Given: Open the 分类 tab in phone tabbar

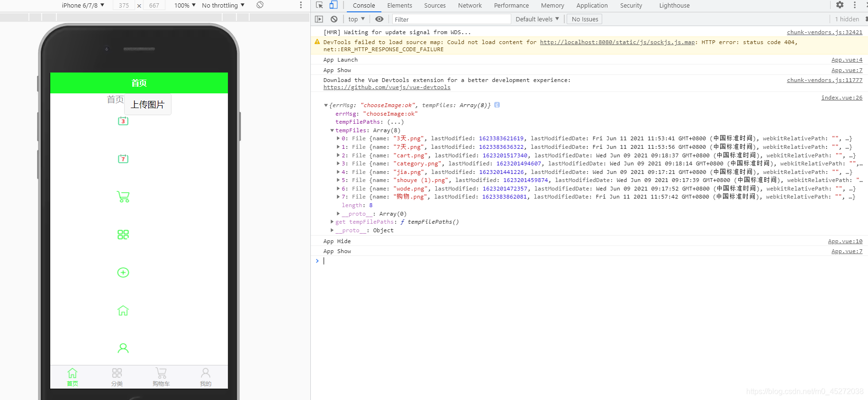Looking at the screenshot, I should pyautogui.click(x=117, y=377).
